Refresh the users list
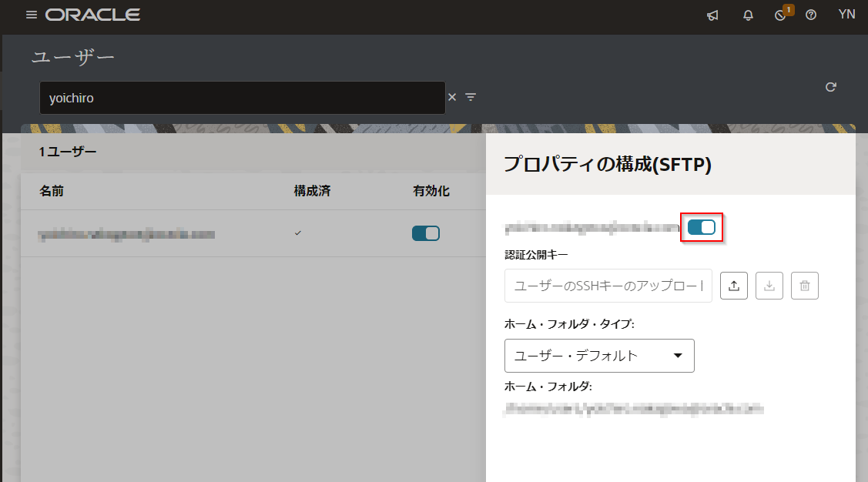 [x=830, y=87]
